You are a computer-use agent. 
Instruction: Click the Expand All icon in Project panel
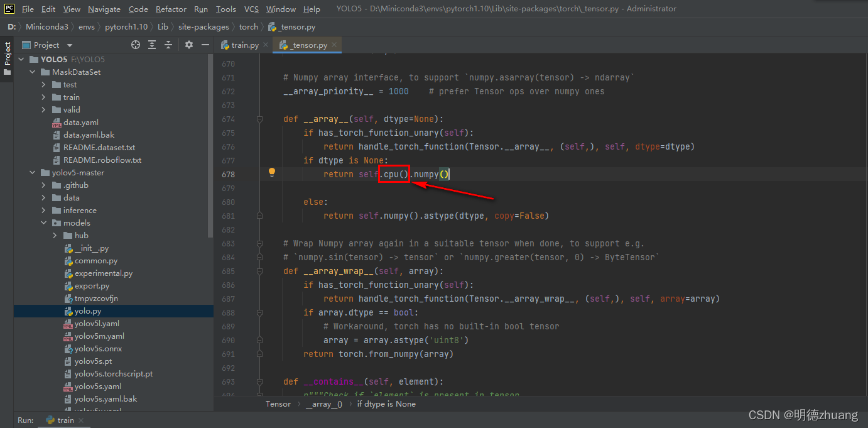tap(152, 45)
